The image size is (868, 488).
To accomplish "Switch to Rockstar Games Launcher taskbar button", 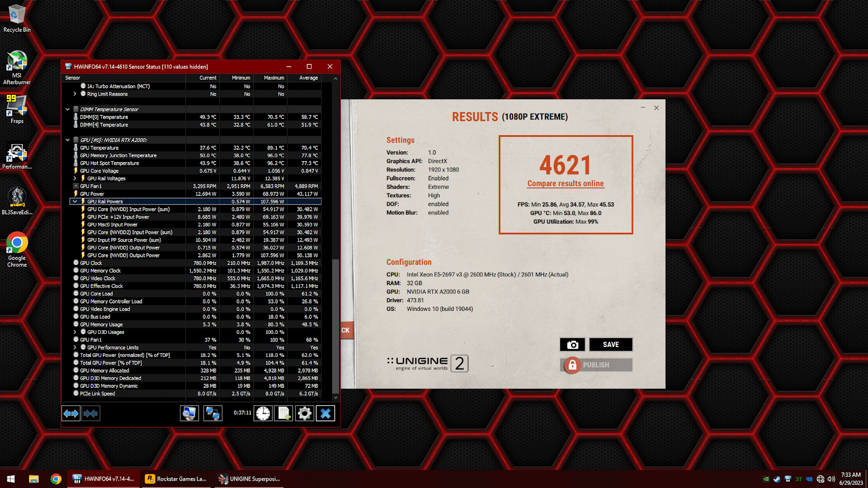I will [x=177, y=479].
